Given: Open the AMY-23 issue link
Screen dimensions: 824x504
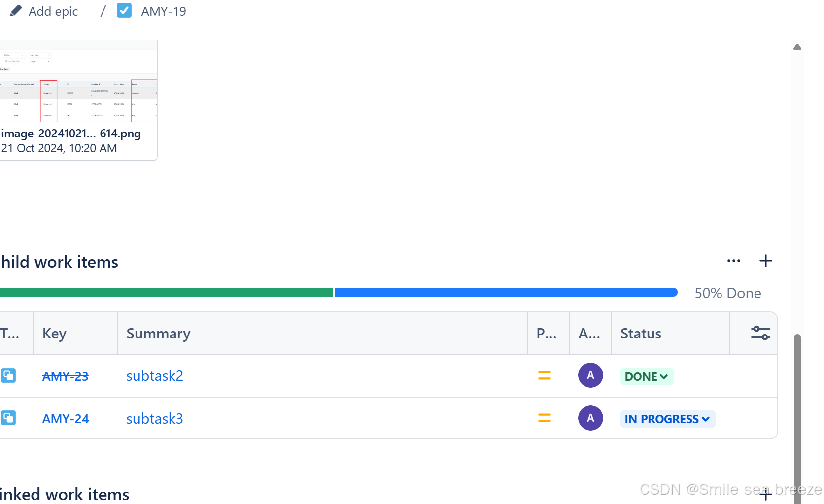Looking at the screenshot, I should (65, 376).
